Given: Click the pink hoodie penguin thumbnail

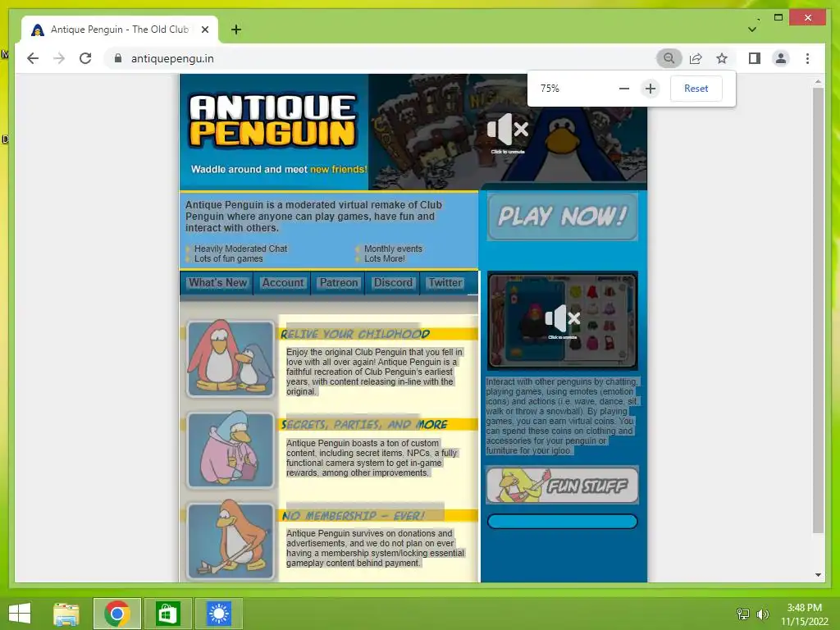Looking at the screenshot, I should (x=231, y=450).
